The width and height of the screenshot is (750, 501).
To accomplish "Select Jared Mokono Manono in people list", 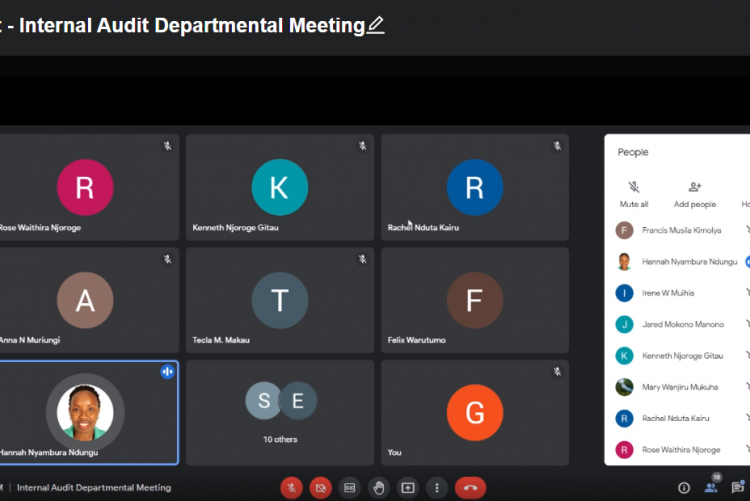I will coord(683,324).
